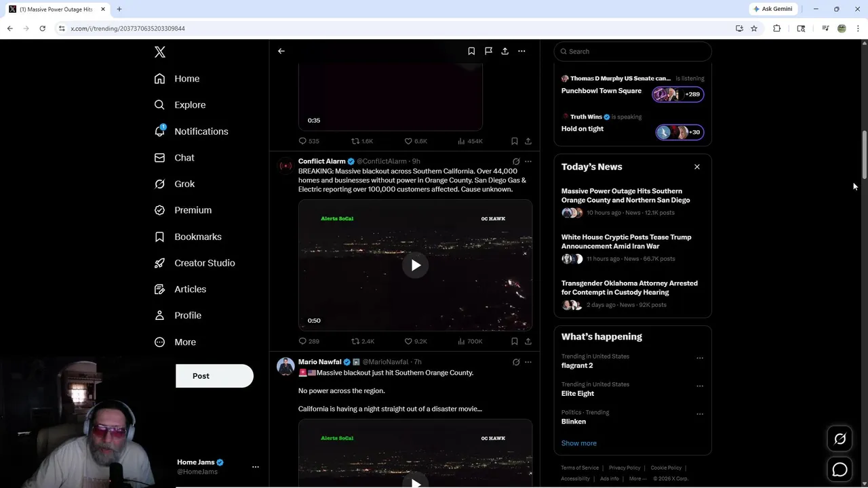Click the back arrow above timeline
The image size is (868, 488).
pos(281,51)
